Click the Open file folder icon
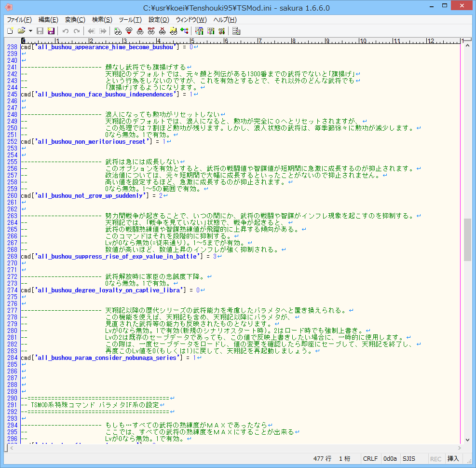Screen dimensions: 476x468 tap(21, 31)
